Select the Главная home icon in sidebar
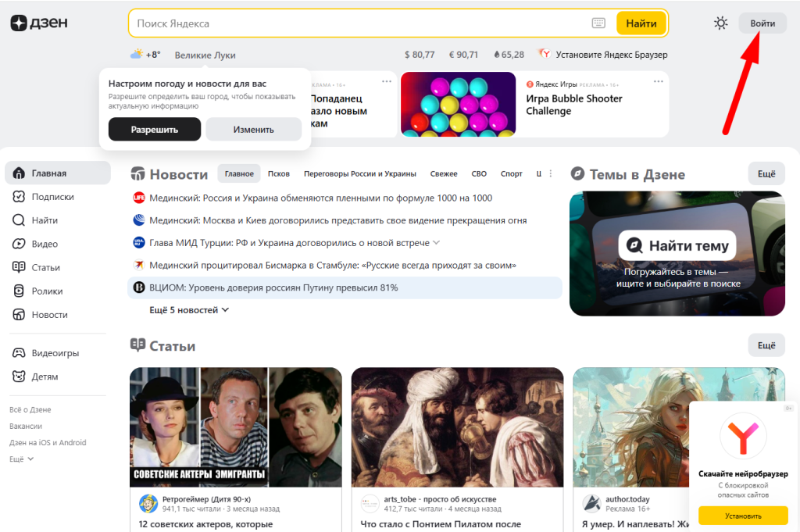The height and width of the screenshot is (532, 800). click(x=19, y=173)
